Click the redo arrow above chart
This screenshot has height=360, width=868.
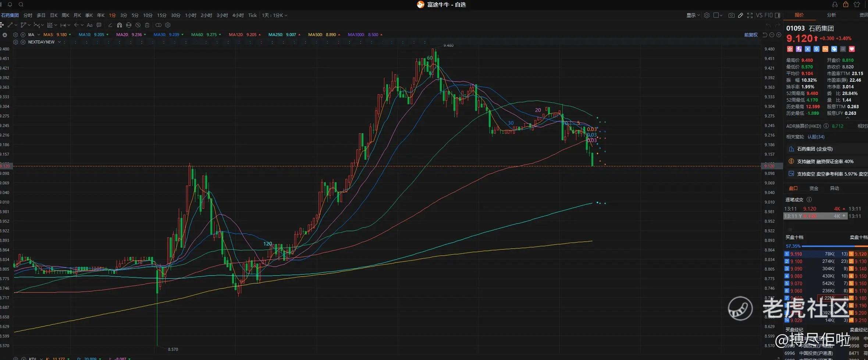[x=778, y=25]
